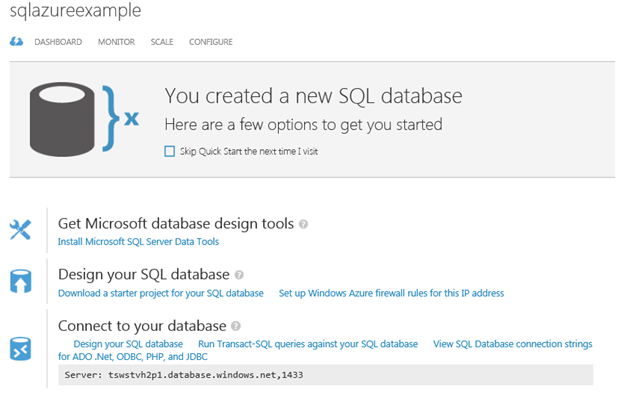Open the Design your SQL database link

[128, 344]
